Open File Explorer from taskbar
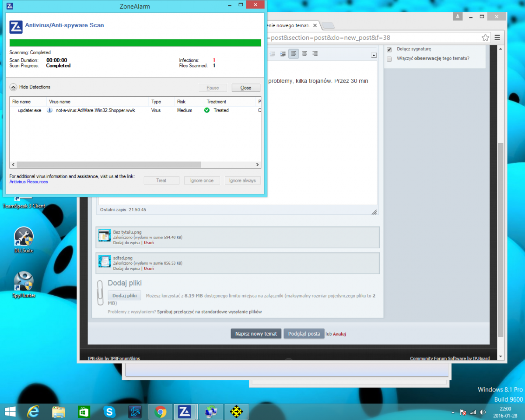525x420 pixels. pos(59,412)
